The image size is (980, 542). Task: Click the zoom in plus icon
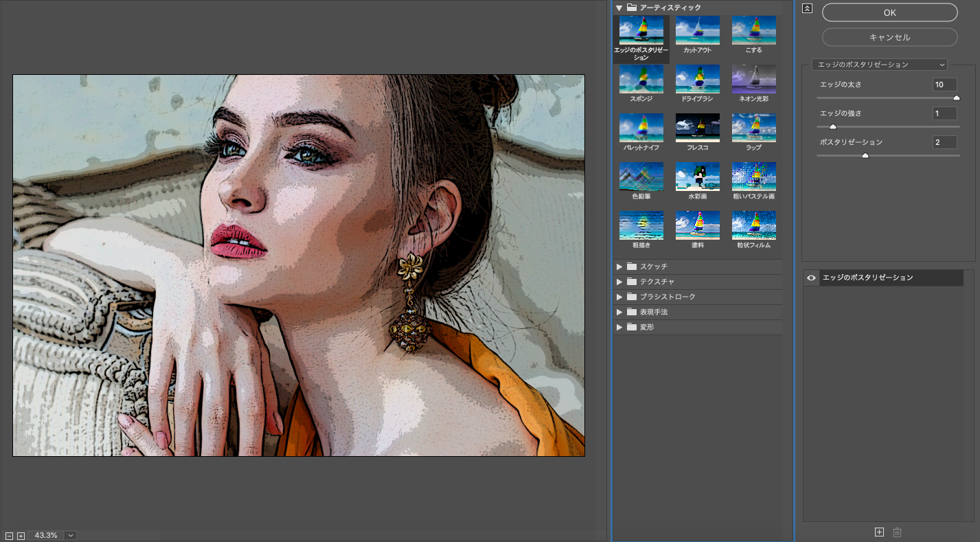(x=21, y=536)
